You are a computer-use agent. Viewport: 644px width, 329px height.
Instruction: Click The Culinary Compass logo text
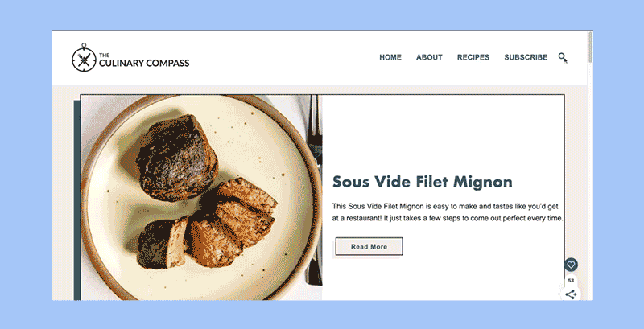pos(144,61)
